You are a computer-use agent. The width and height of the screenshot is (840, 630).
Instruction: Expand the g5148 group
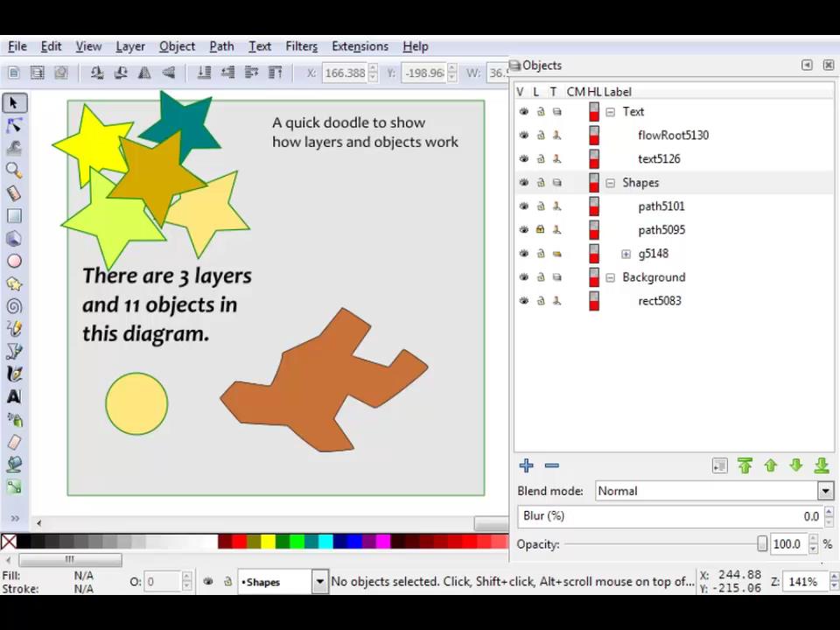(x=626, y=253)
